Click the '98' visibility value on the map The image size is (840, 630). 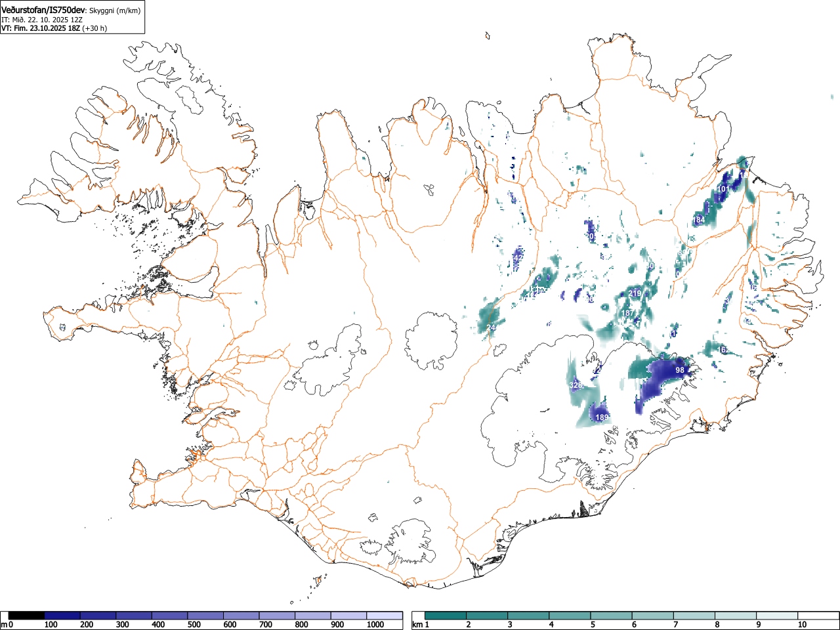tap(680, 370)
